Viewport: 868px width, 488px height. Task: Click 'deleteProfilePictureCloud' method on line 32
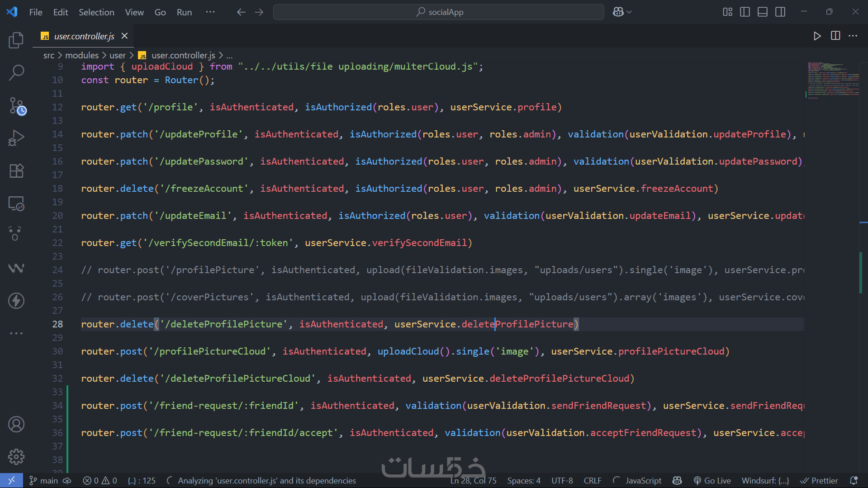[x=559, y=379]
